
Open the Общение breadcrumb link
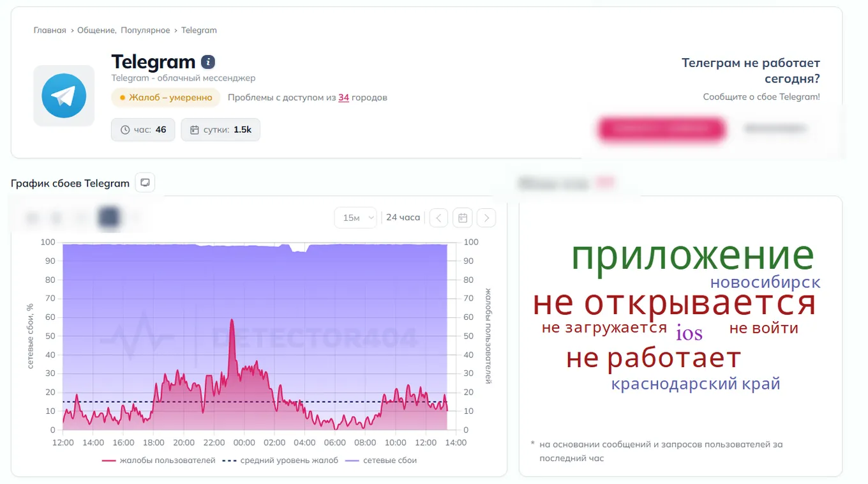click(x=96, y=30)
